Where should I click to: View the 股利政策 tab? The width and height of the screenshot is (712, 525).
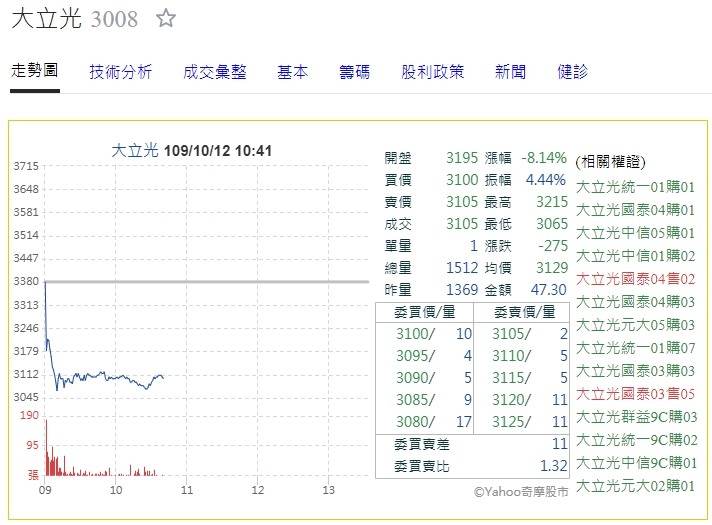(433, 72)
